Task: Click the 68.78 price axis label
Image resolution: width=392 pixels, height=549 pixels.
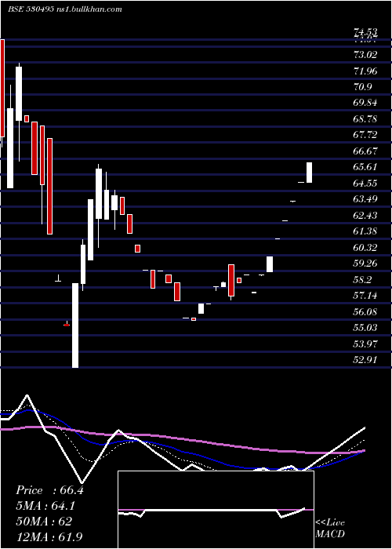Action: click(365, 119)
